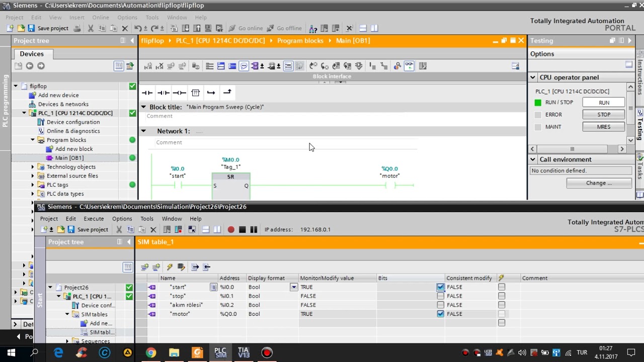Check the modify flag checkbox in "stop" row
644x362 pixels.
[502, 296]
